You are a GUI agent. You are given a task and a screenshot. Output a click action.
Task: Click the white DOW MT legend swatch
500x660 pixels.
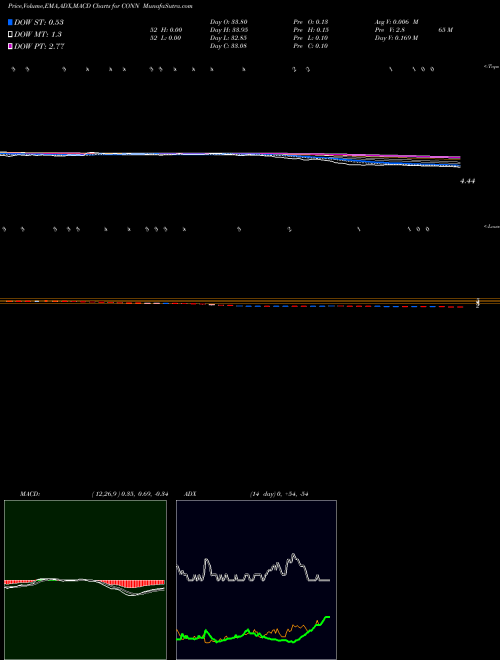(x=10, y=34)
